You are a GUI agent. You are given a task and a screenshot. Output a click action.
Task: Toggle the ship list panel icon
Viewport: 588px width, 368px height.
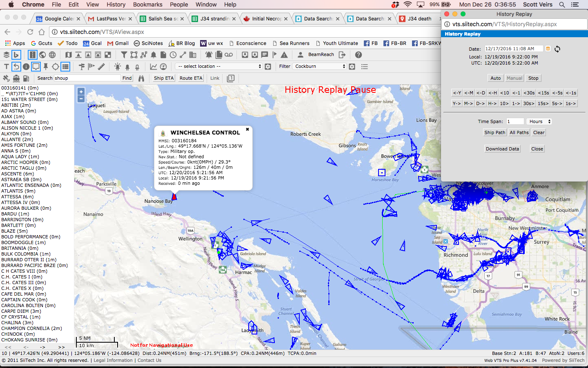[x=65, y=67]
